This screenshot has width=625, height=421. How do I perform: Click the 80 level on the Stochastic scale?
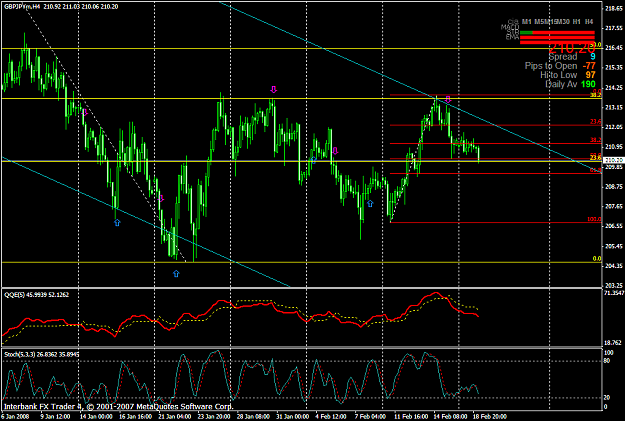607,361
